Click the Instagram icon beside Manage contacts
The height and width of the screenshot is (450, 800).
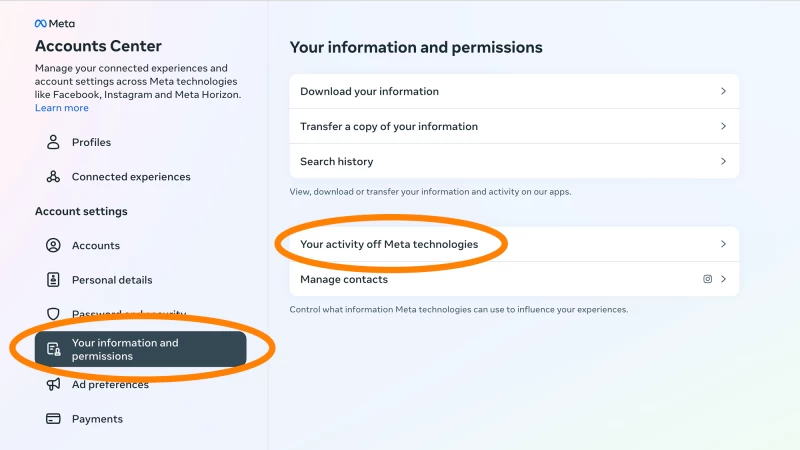pos(707,280)
